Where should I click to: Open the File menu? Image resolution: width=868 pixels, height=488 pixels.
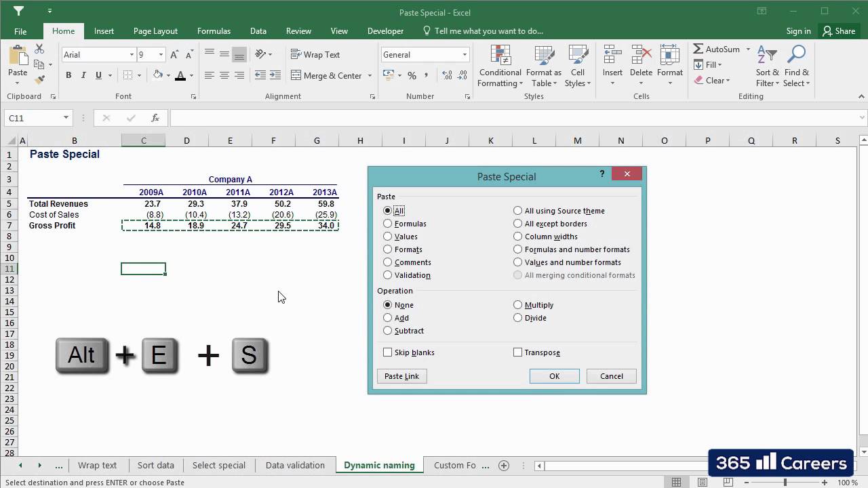(20, 31)
